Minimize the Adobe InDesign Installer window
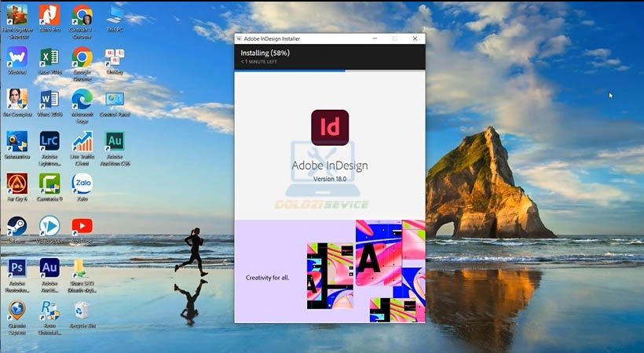Viewport: 644px width, 353px height. click(x=375, y=38)
